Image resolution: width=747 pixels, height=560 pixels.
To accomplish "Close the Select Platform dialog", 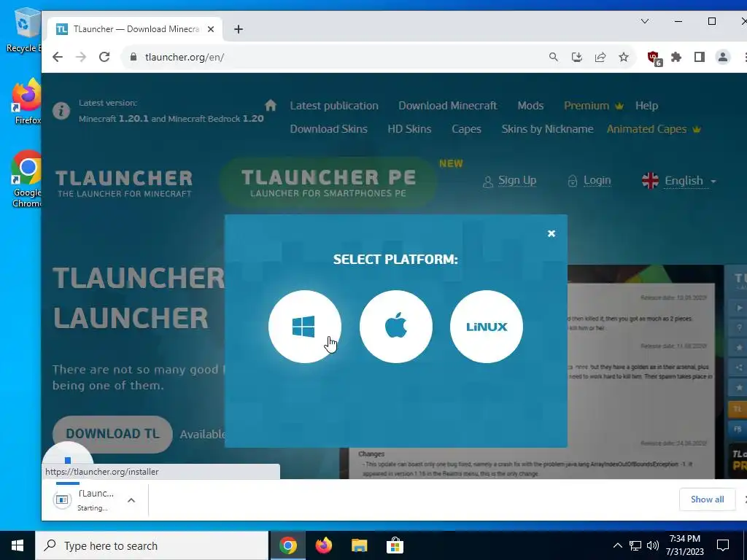I will [x=551, y=233].
